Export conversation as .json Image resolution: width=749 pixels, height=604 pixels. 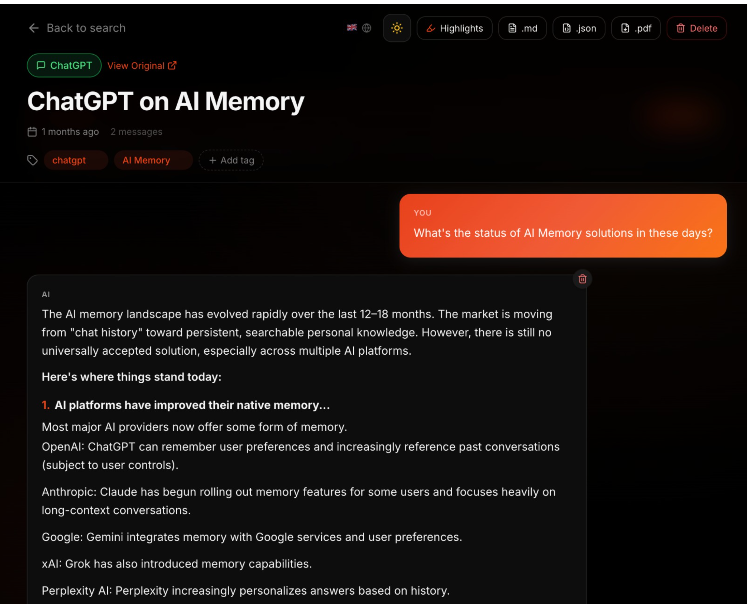[579, 28]
